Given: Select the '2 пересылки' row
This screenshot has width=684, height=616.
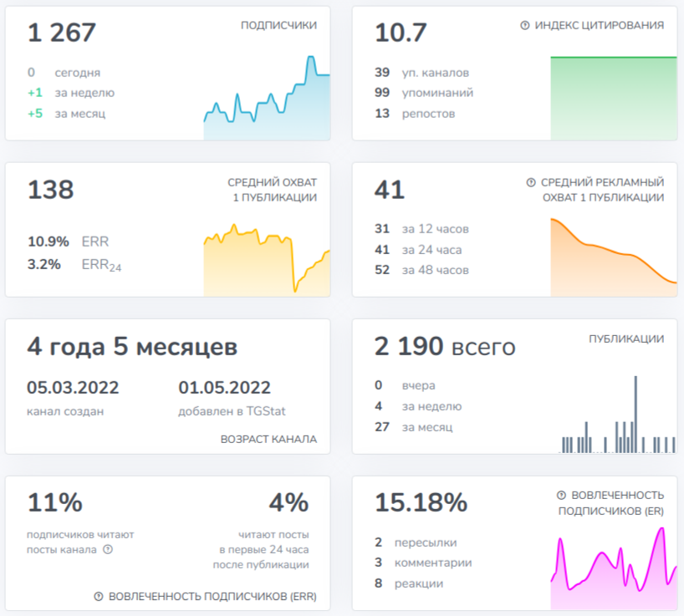Looking at the screenshot, I should [416, 542].
